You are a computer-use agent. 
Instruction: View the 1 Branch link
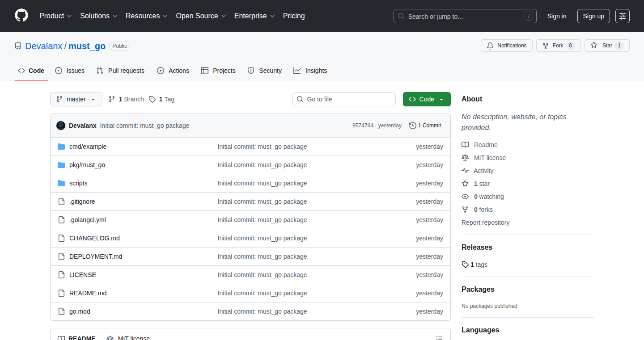pyautogui.click(x=126, y=99)
